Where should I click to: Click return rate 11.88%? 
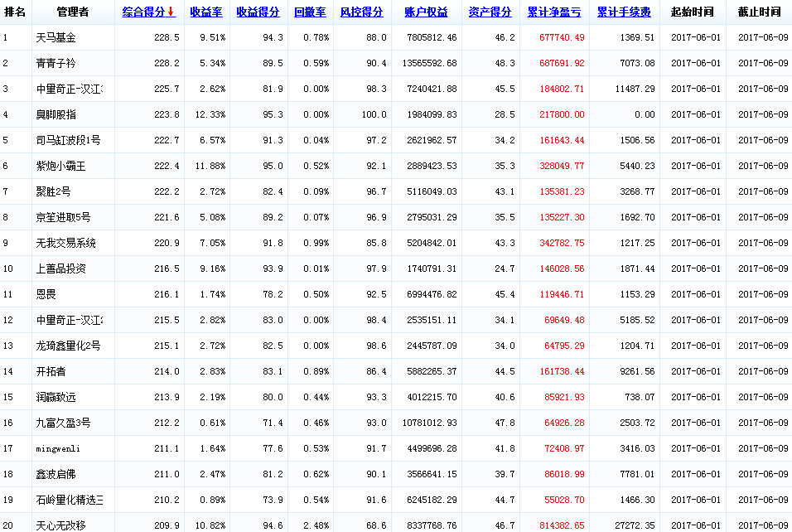tap(210, 166)
